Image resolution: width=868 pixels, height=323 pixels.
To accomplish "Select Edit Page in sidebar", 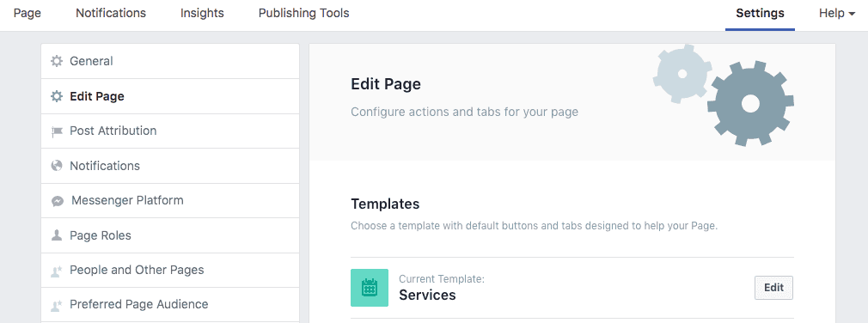I will pos(170,96).
